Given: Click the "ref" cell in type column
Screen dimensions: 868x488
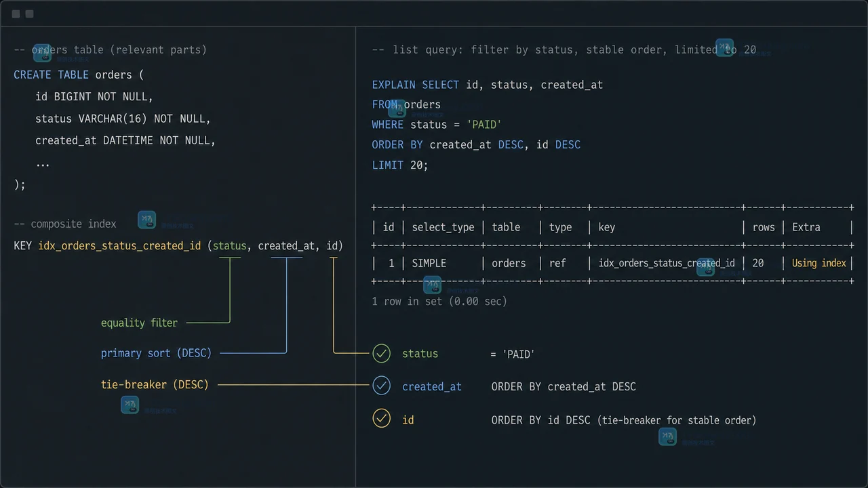Looking at the screenshot, I should pos(557,263).
